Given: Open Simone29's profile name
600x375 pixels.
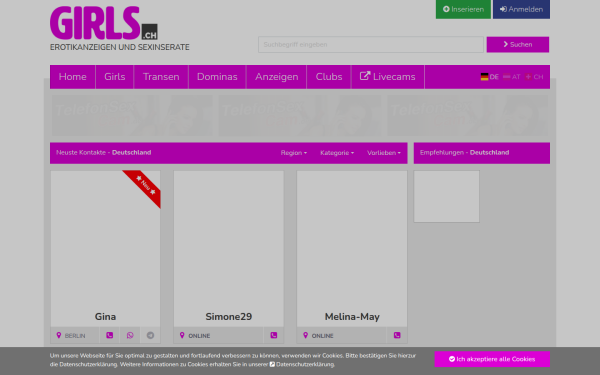Looking at the screenshot, I should click(229, 317).
